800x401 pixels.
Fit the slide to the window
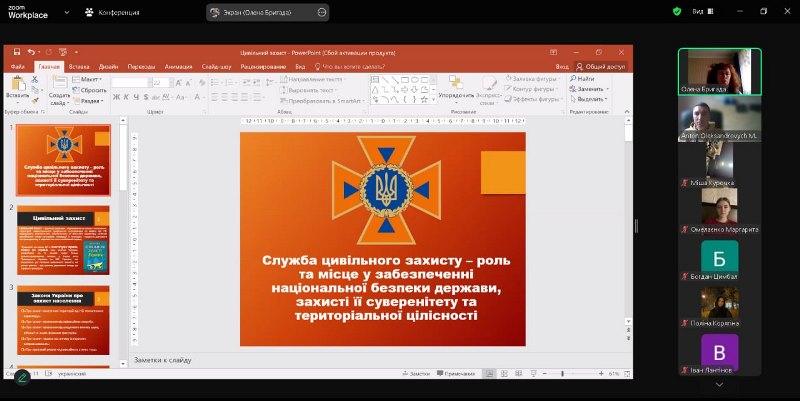[x=628, y=374]
